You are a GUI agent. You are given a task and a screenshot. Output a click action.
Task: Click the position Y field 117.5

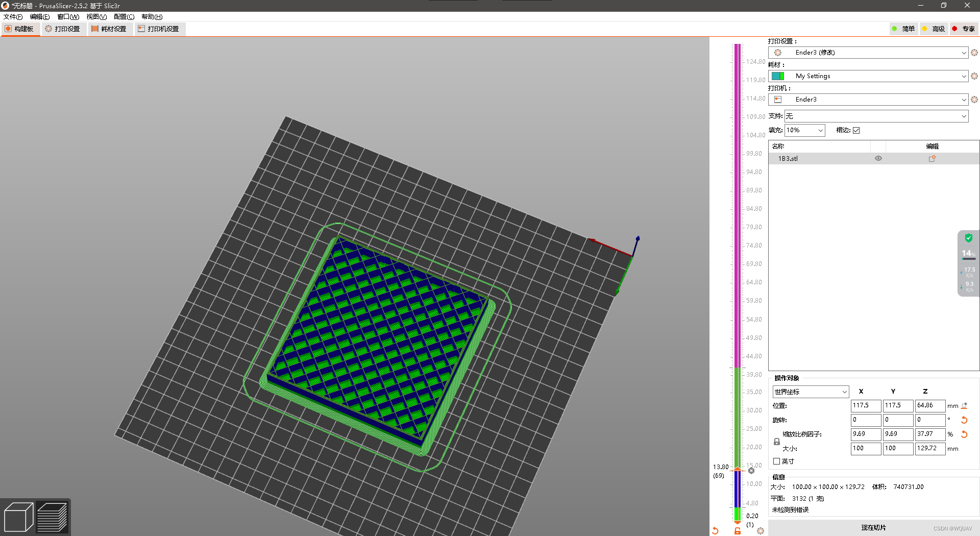pyautogui.click(x=898, y=406)
